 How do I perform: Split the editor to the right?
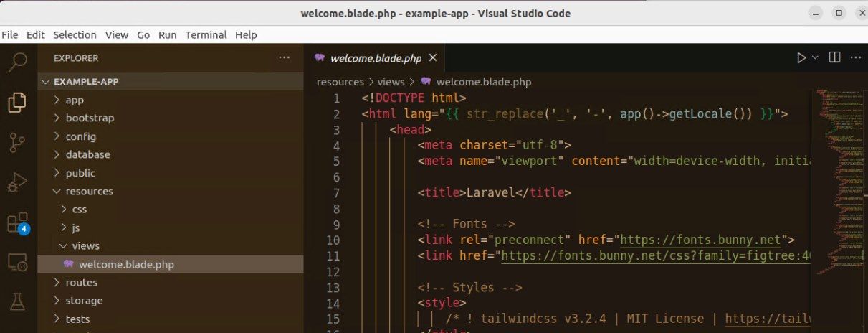pos(834,57)
